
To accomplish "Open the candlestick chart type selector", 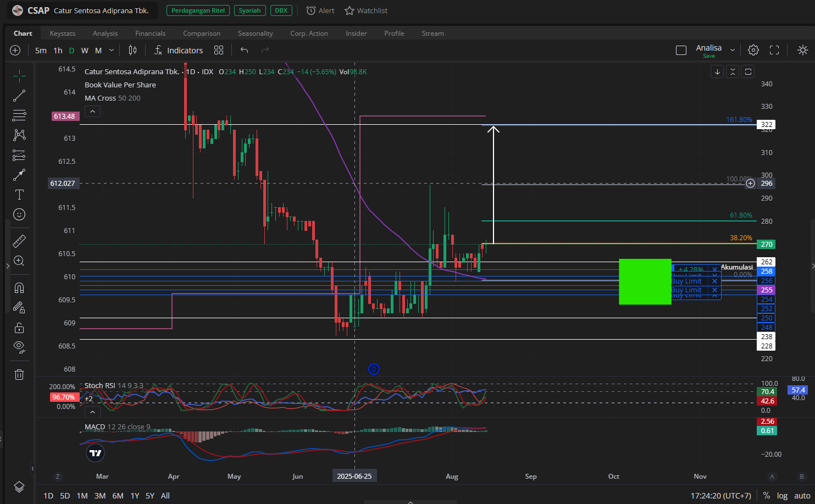I will [x=132, y=50].
